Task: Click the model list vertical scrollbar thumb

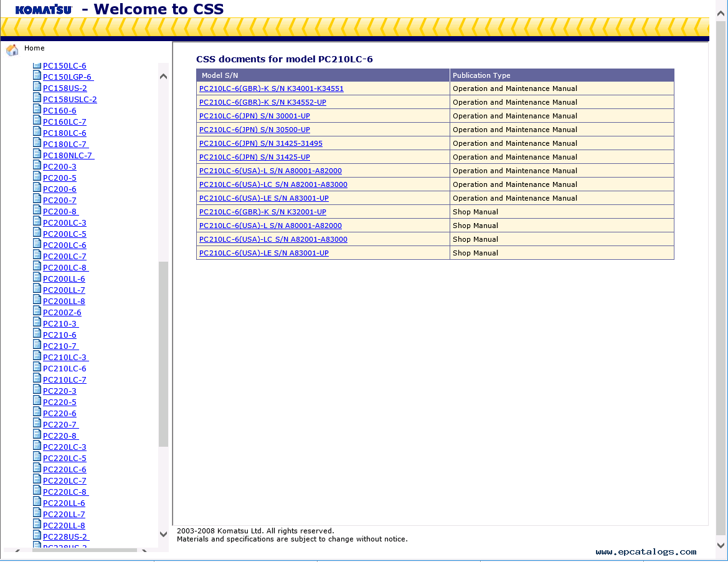Action: pos(163,355)
